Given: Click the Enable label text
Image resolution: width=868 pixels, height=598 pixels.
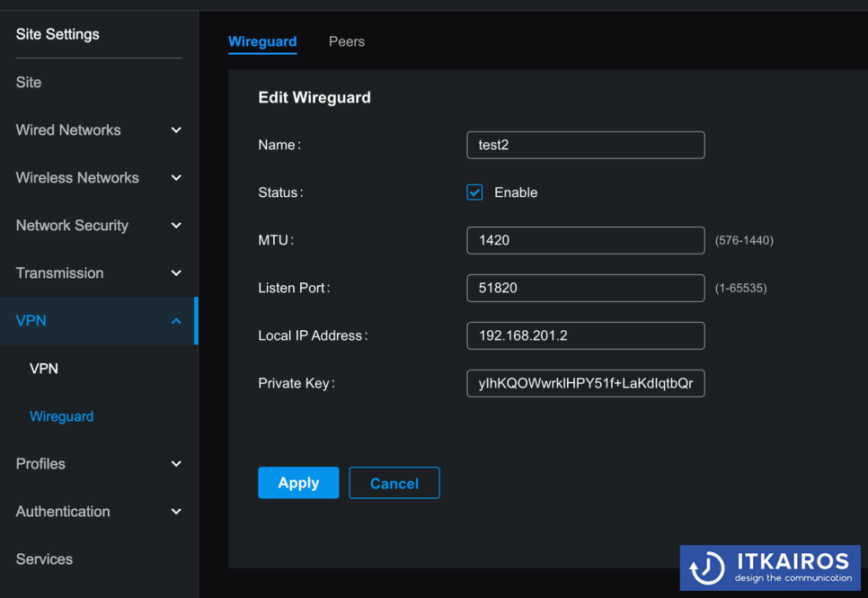Looking at the screenshot, I should tap(516, 192).
